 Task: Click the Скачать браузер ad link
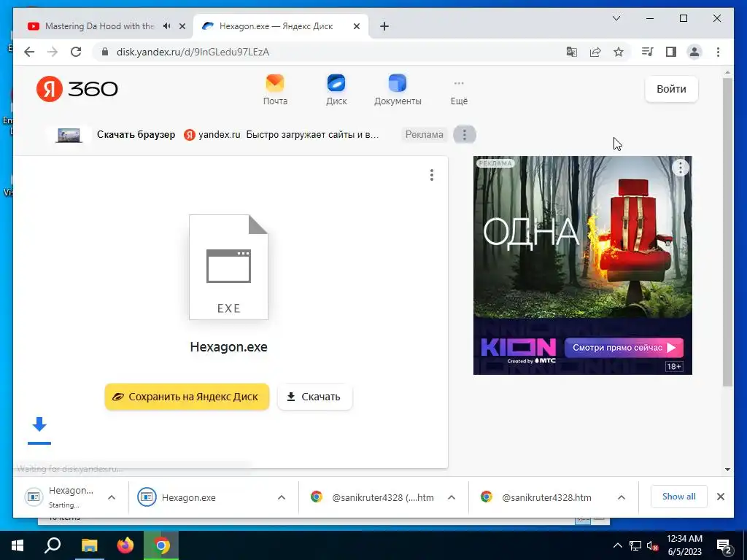tap(136, 135)
